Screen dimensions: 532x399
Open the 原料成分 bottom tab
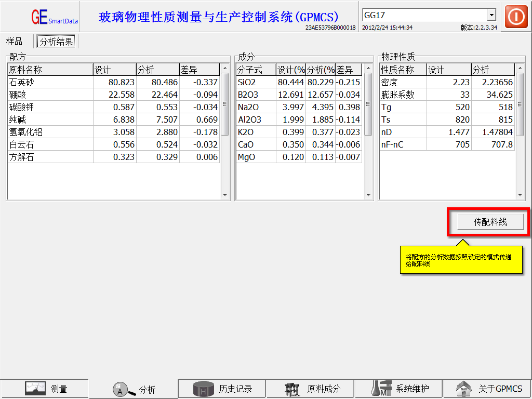pyautogui.click(x=310, y=389)
